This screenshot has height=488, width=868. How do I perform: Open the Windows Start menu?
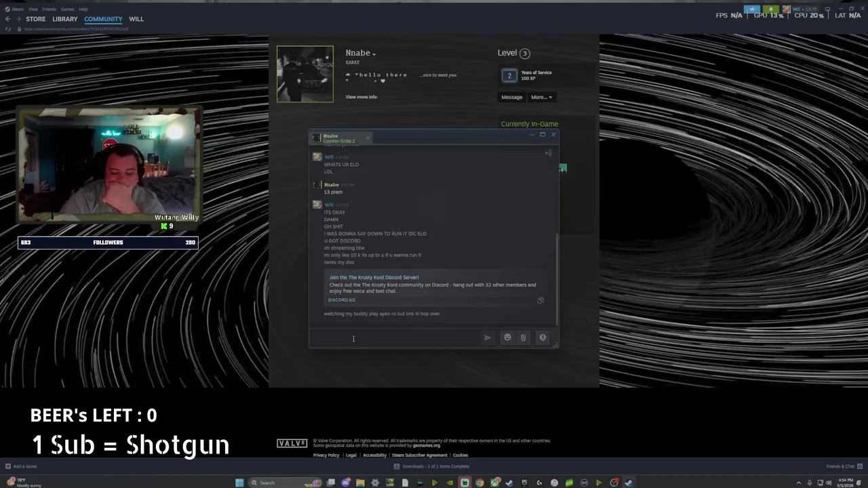click(x=239, y=483)
